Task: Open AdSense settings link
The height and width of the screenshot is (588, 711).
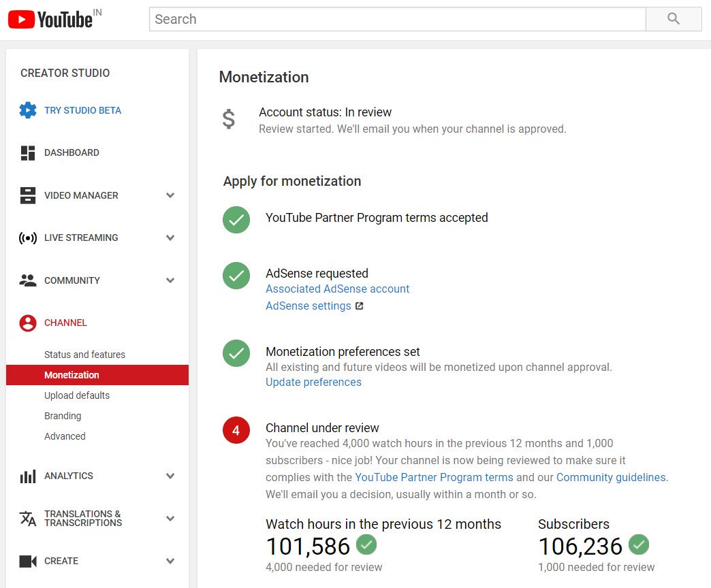Action: pos(309,306)
